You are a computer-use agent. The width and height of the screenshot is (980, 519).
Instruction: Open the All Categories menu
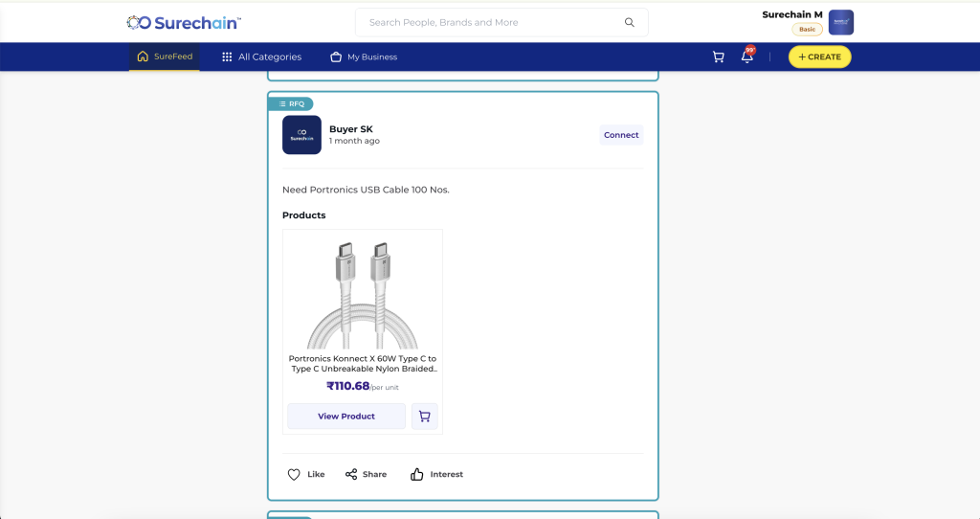coord(262,56)
